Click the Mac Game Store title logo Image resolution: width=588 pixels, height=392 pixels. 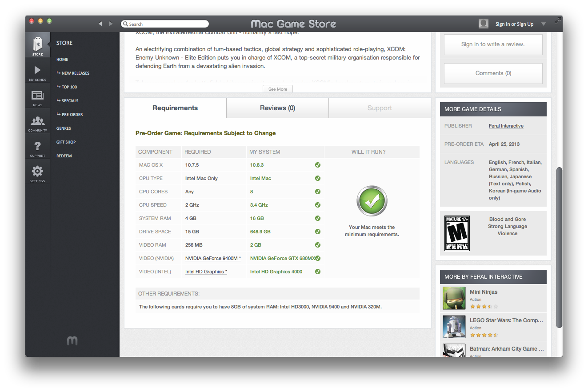click(x=293, y=24)
